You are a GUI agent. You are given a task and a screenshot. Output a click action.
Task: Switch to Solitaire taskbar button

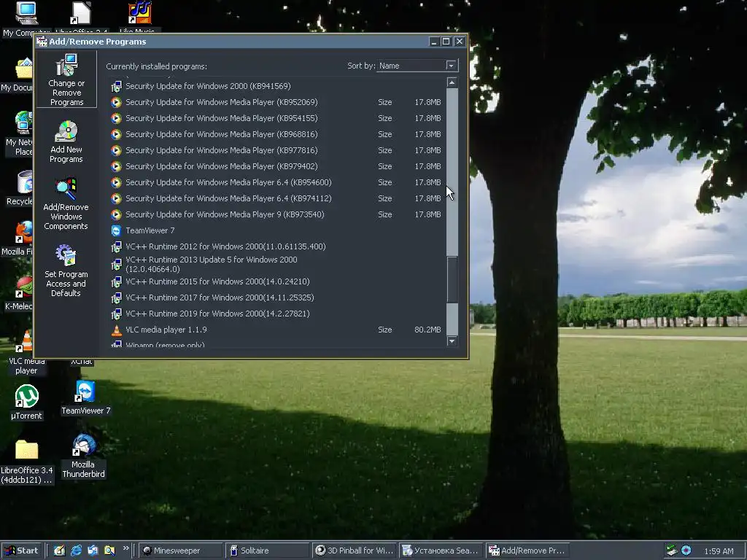pyautogui.click(x=266, y=551)
